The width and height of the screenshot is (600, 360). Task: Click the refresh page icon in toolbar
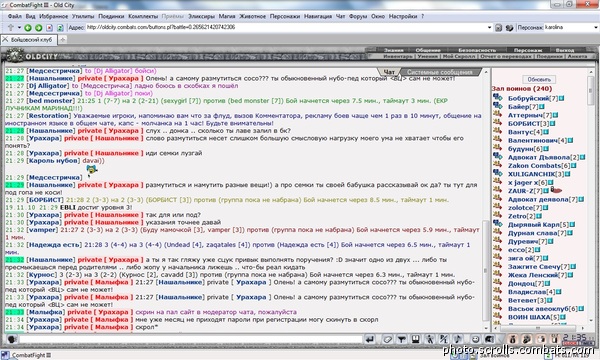pos(60,28)
